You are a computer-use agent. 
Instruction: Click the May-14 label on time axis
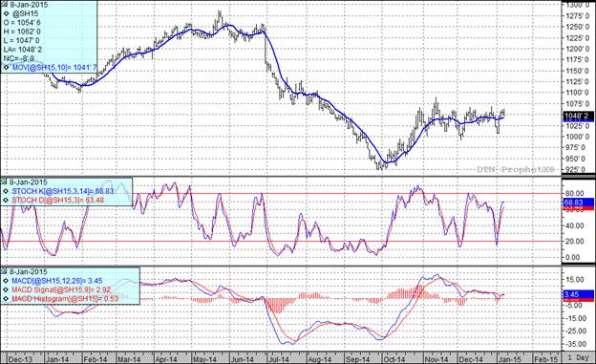pyautogui.click(x=204, y=359)
